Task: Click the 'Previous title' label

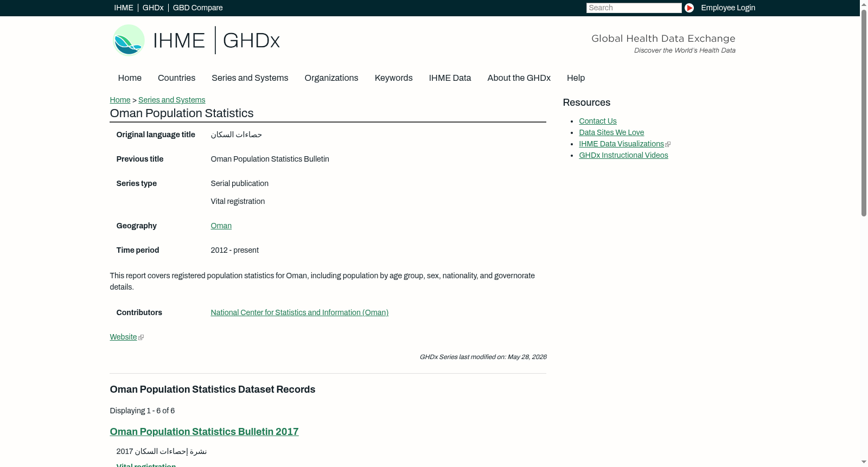Action: [139, 159]
